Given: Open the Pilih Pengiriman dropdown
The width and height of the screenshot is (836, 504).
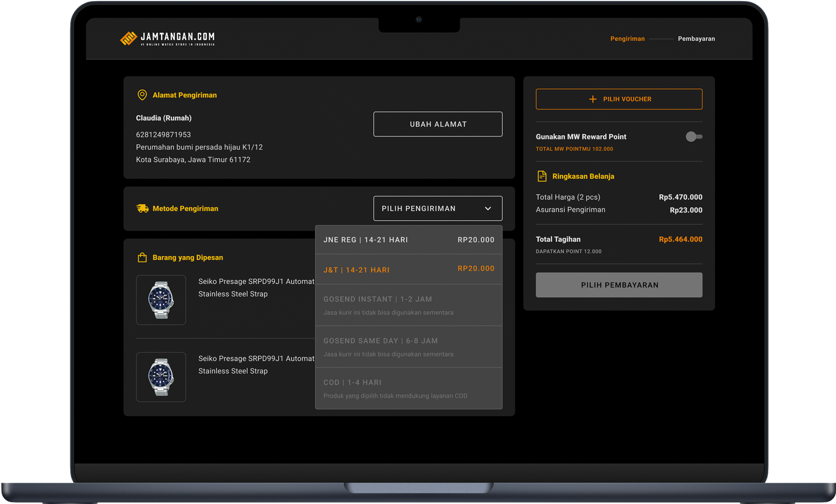Looking at the screenshot, I should (x=438, y=208).
